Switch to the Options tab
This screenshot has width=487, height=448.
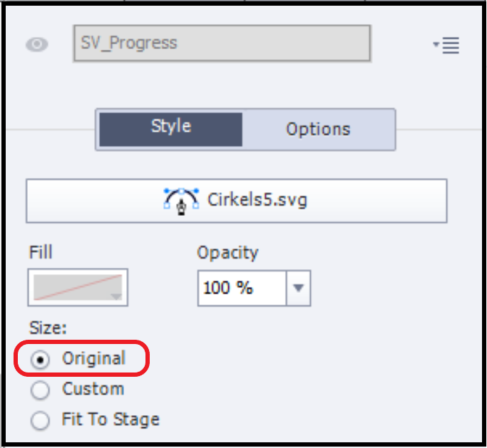pyautogui.click(x=318, y=129)
